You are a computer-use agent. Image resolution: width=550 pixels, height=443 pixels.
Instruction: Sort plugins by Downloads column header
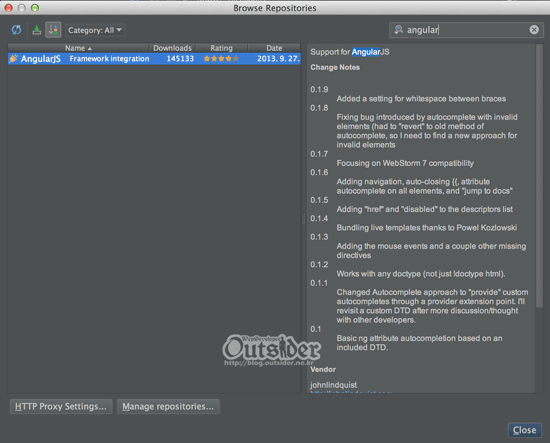click(172, 48)
